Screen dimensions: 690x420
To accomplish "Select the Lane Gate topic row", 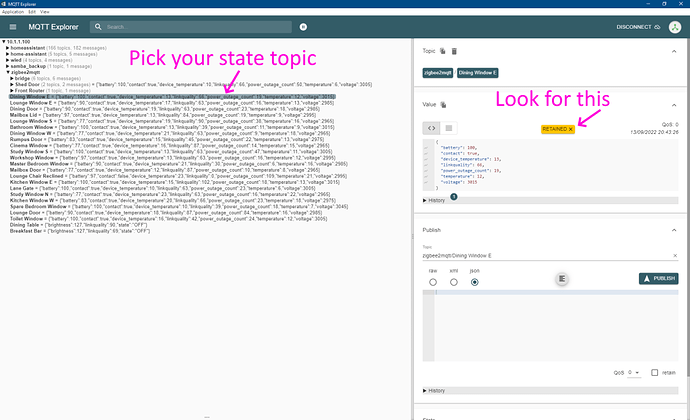I will pos(162,188).
